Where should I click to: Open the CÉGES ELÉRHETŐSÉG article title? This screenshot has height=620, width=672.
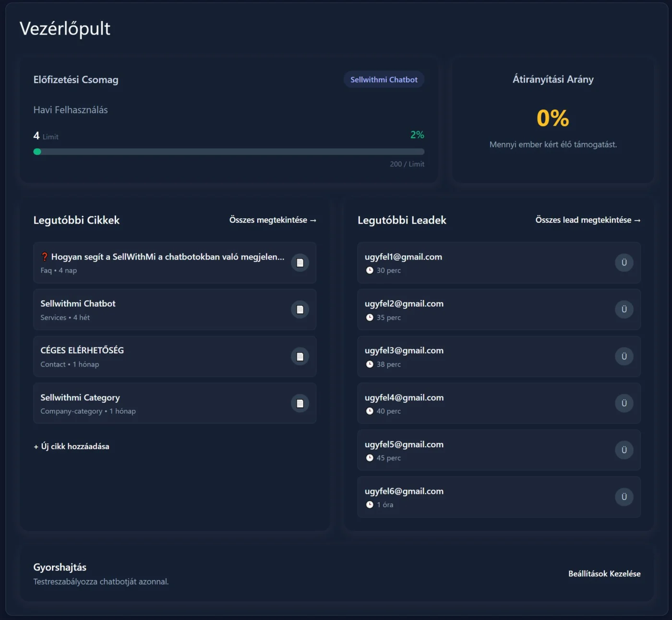[x=82, y=350]
